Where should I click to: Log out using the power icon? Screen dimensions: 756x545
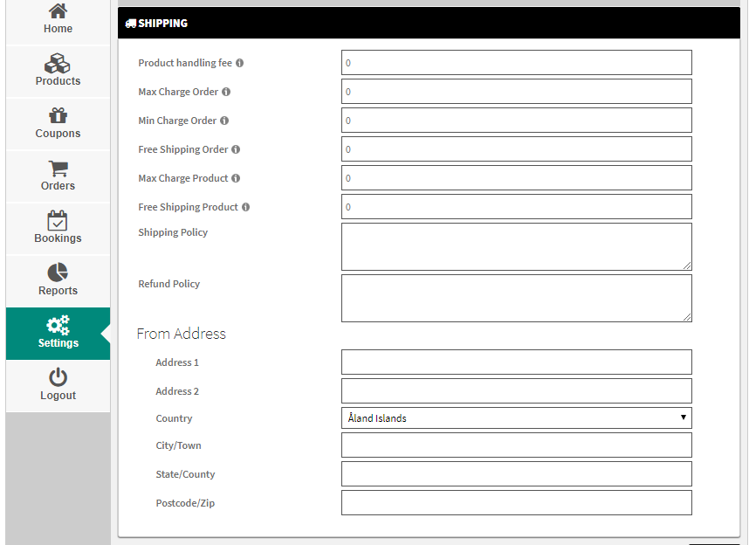click(58, 377)
